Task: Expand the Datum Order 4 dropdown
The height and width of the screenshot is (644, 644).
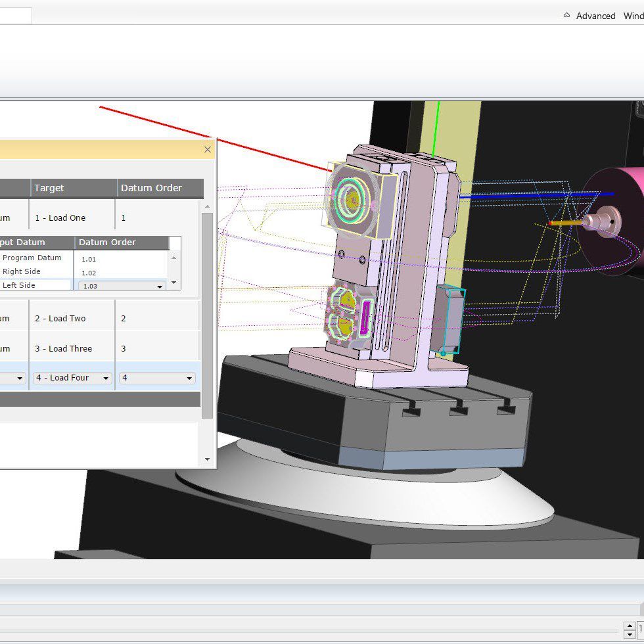Action: coord(189,378)
